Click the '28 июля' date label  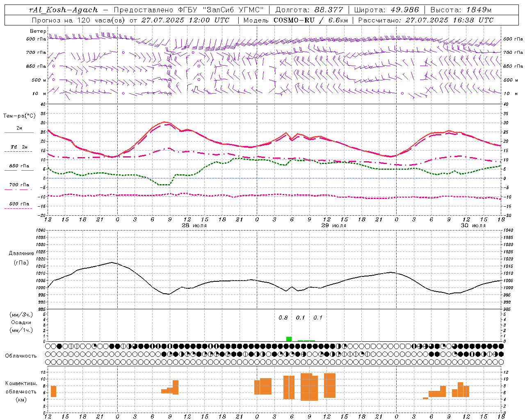(194, 226)
